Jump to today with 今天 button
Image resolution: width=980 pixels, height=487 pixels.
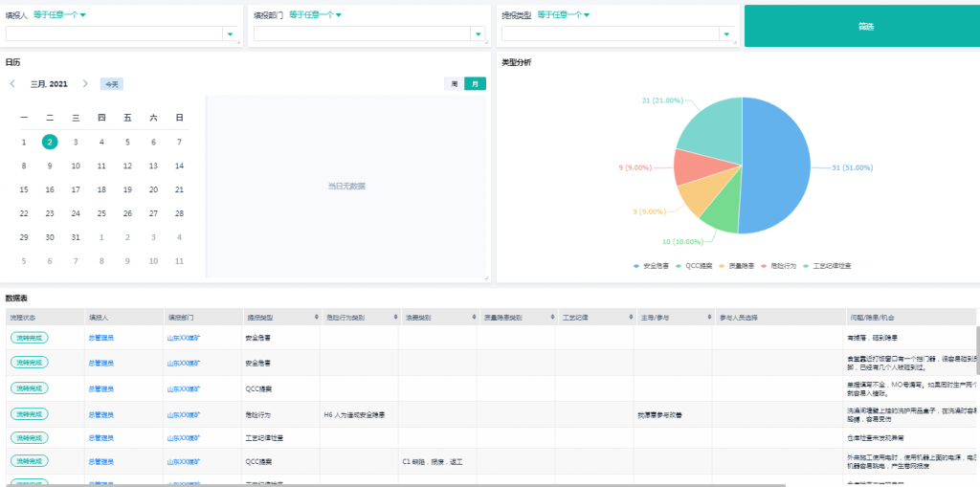(111, 84)
